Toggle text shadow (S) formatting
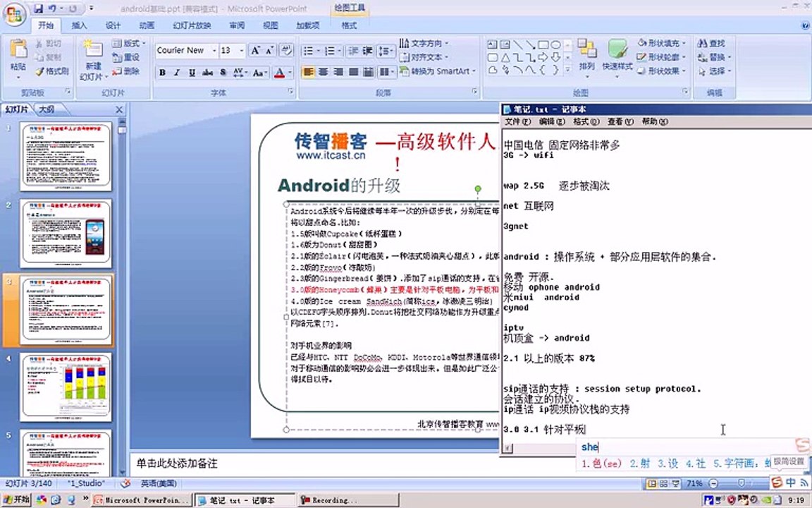The image size is (812, 508). click(x=223, y=73)
